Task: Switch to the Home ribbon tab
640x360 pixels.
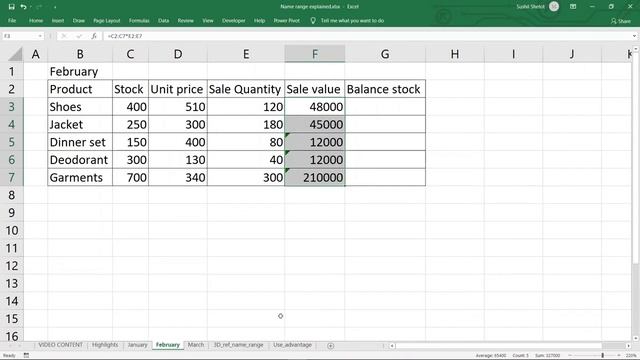Action: tap(36, 20)
